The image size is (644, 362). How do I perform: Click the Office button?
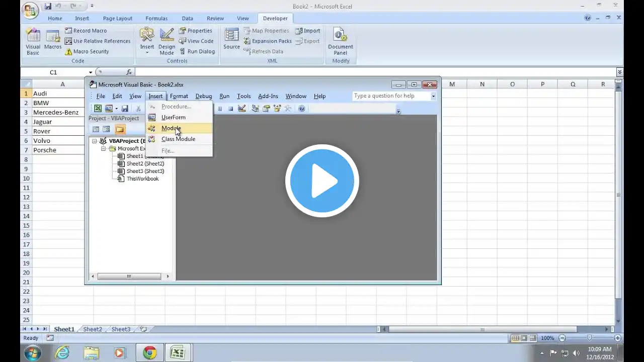pos(30,10)
